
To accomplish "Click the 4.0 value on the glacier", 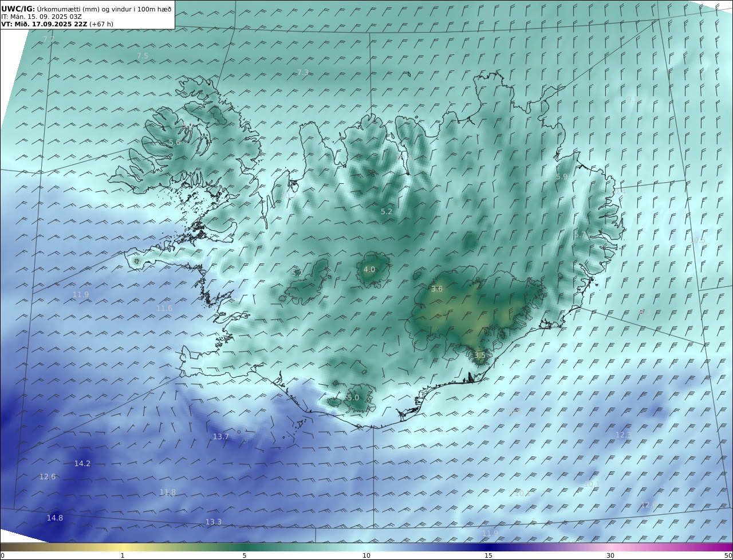I will [369, 269].
